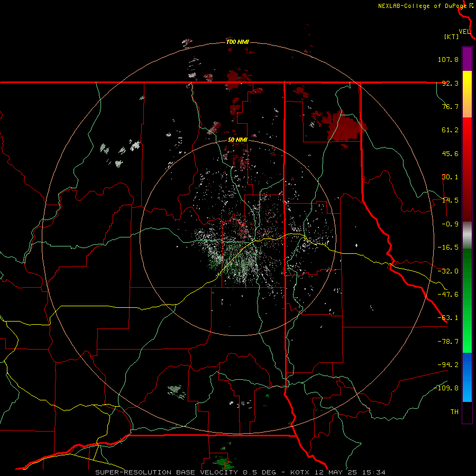
Task: Click the -16.5 scale value
Action: coord(448,248)
